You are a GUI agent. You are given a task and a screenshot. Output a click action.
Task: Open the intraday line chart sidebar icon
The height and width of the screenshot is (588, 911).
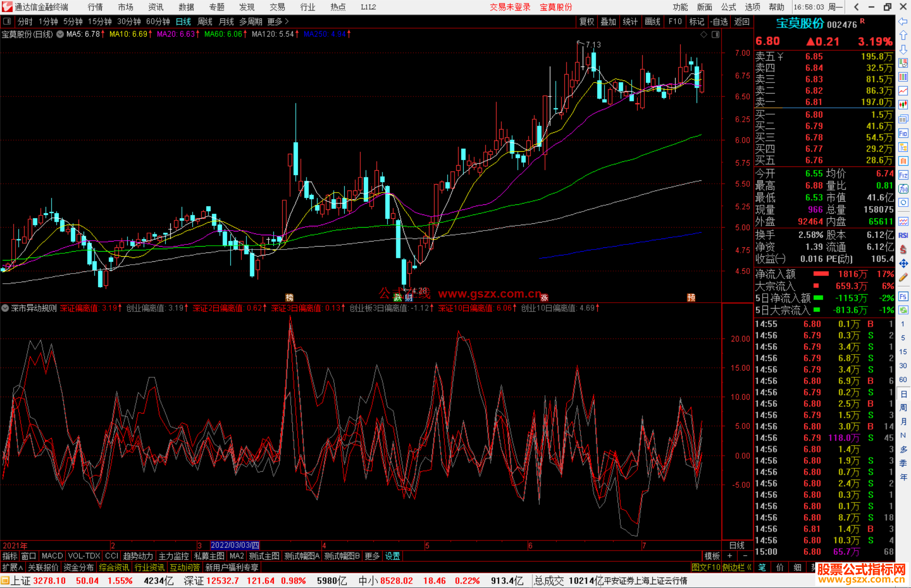[x=903, y=91]
